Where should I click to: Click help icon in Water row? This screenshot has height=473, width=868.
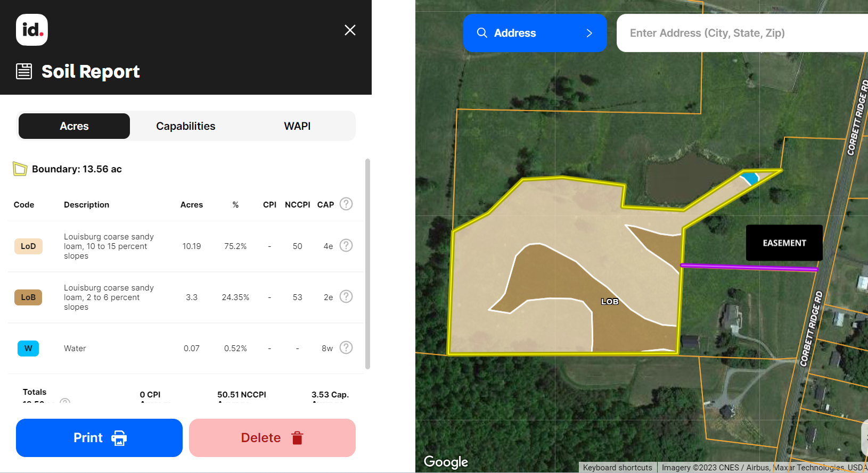click(x=346, y=347)
